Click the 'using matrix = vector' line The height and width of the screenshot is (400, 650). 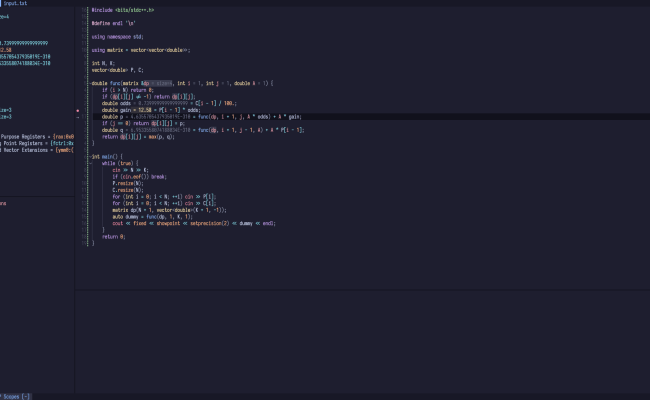[x=141, y=50]
